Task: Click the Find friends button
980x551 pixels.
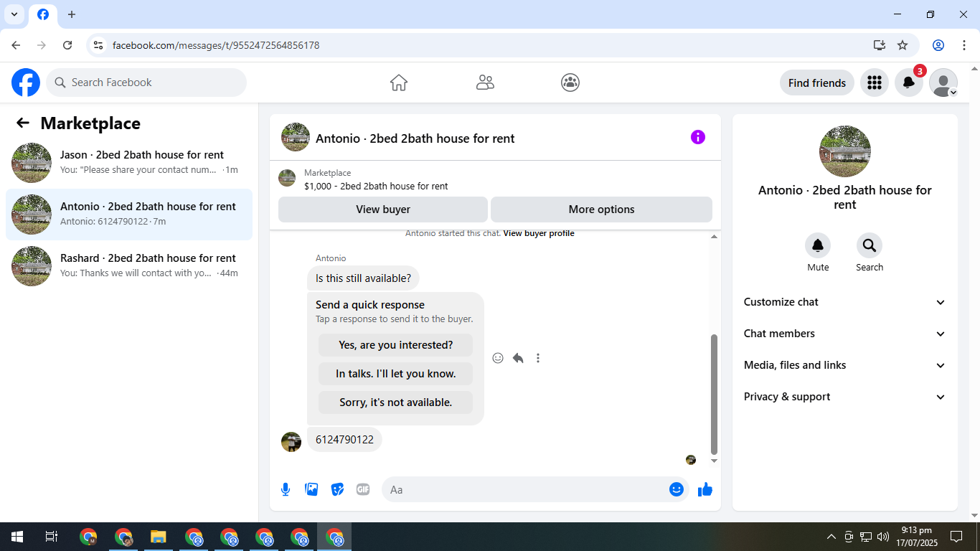Action: (817, 83)
